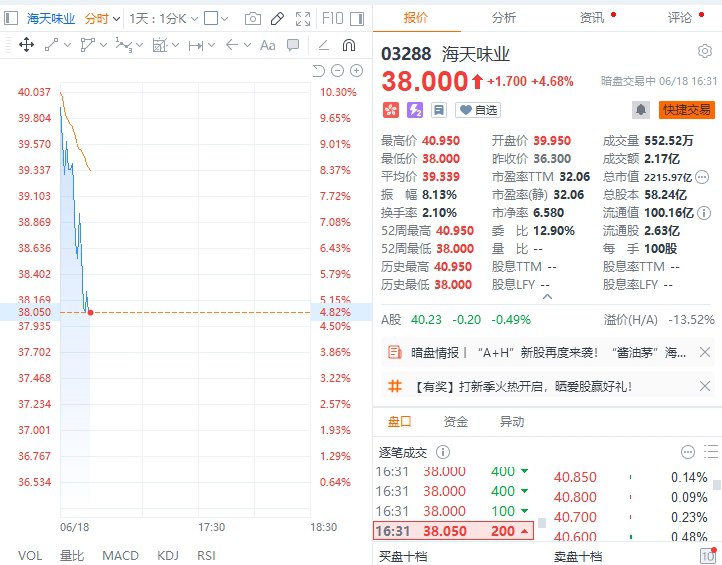The height and width of the screenshot is (565, 722).
Task: Select the trend line drawing tool
Action: click(x=52, y=45)
